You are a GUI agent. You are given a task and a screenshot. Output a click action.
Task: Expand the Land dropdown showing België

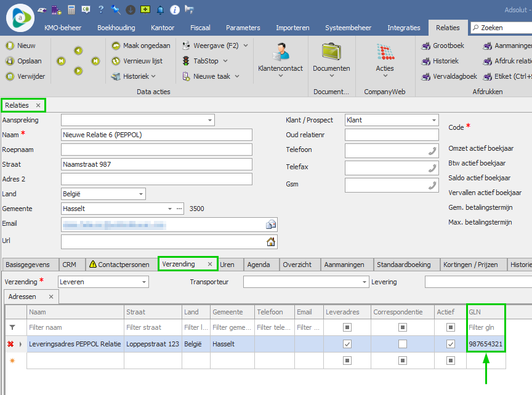click(x=141, y=194)
